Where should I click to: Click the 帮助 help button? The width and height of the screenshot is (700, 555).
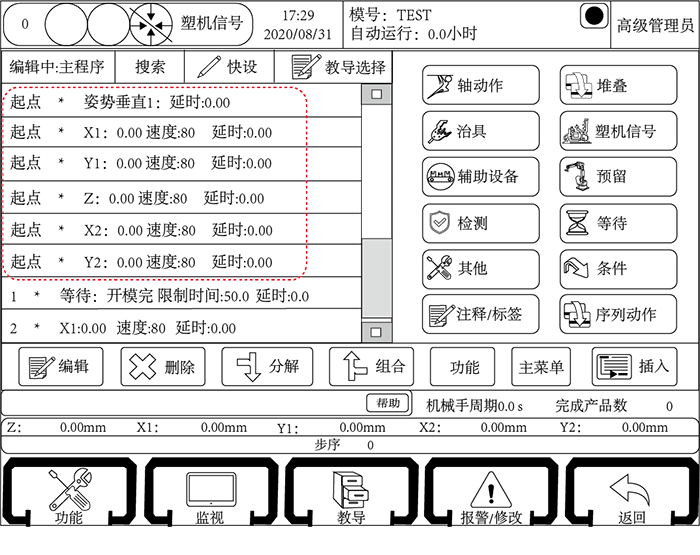(x=388, y=403)
